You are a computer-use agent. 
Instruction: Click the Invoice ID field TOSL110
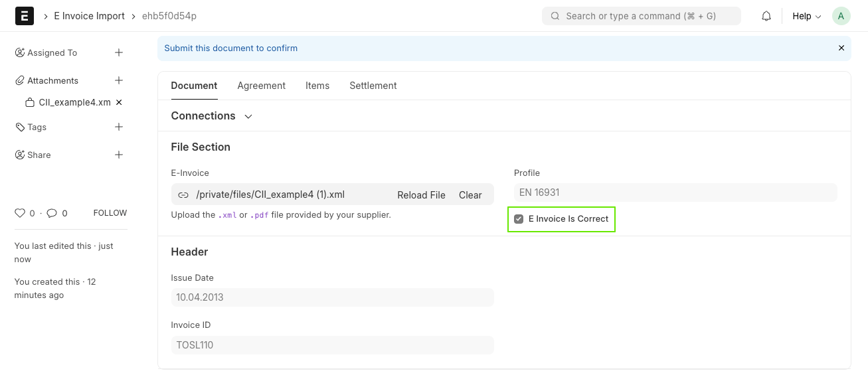click(332, 345)
